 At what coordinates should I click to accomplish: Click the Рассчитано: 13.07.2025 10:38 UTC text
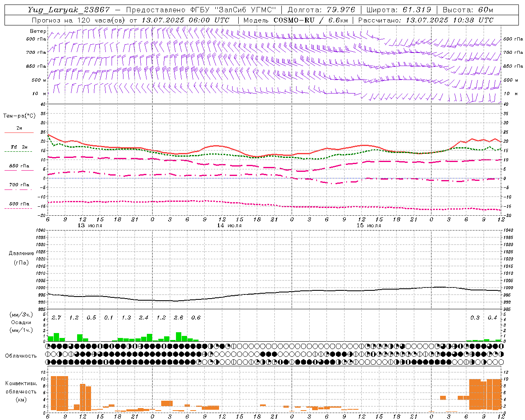coord(426,20)
